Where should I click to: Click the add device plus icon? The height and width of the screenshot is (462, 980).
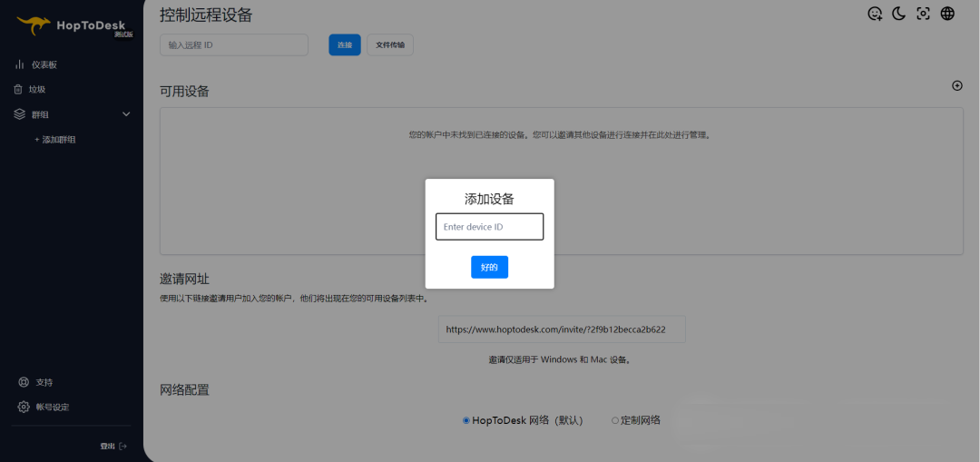click(957, 85)
